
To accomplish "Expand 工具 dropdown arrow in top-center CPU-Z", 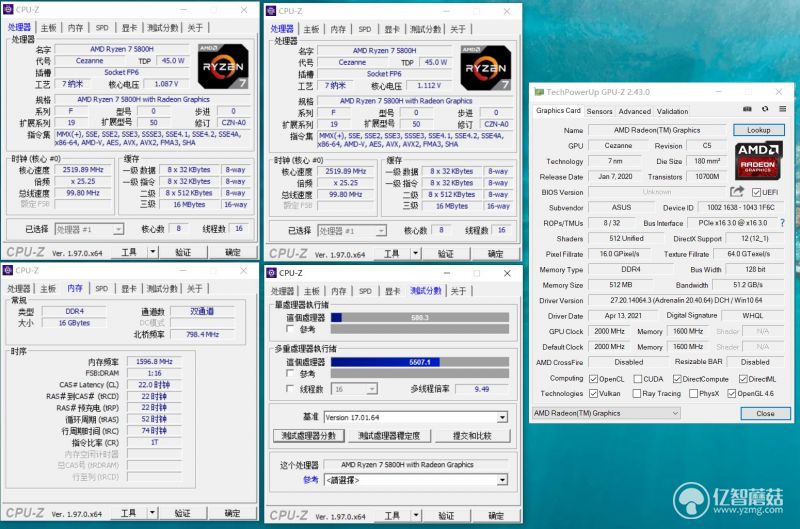I will tap(415, 254).
